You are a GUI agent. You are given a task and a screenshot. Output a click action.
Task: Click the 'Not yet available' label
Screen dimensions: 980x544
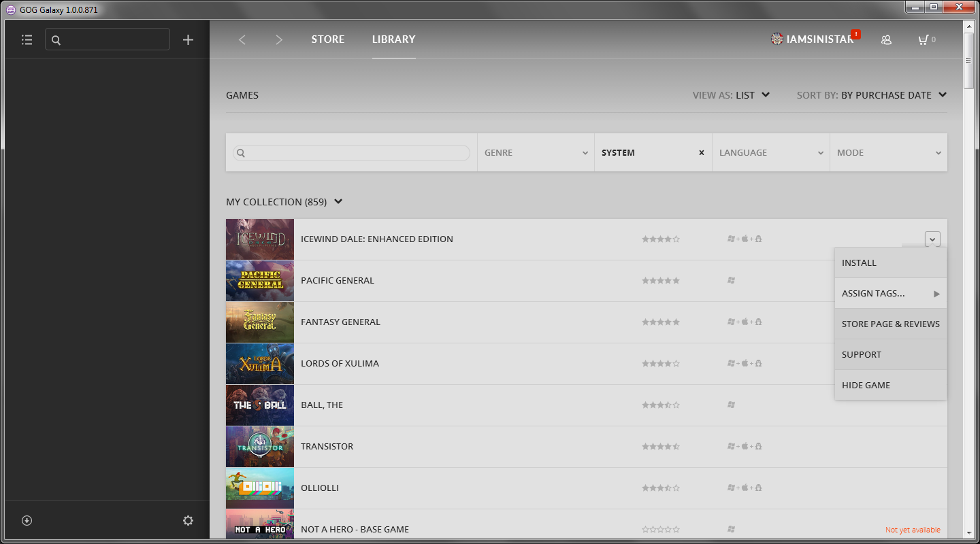click(x=913, y=530)
